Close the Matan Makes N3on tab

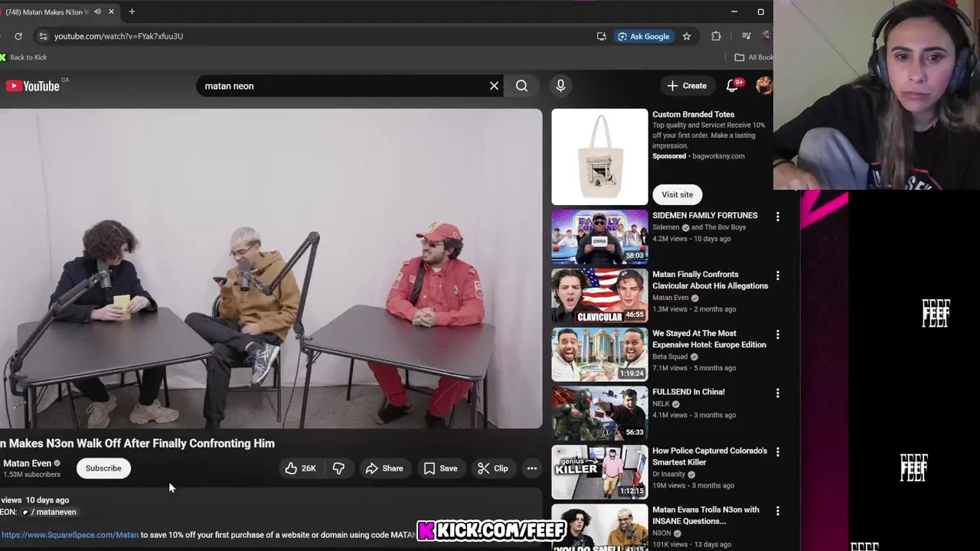pyautogui.click(x=111, y=11)
